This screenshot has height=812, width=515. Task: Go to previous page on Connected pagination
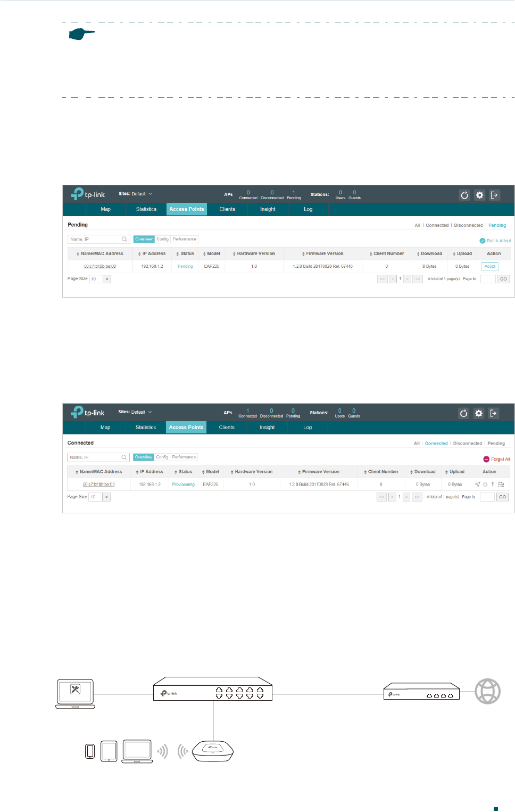[x=392, y=497]
